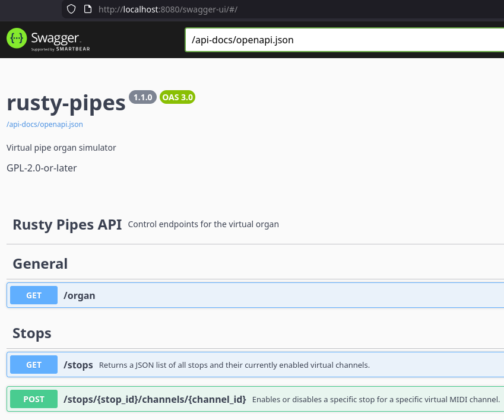Expand the /stops/{stop_id}/channels/{channel_id} endpoint
Screen dimensions: 504x420
[x=155, y=399]
